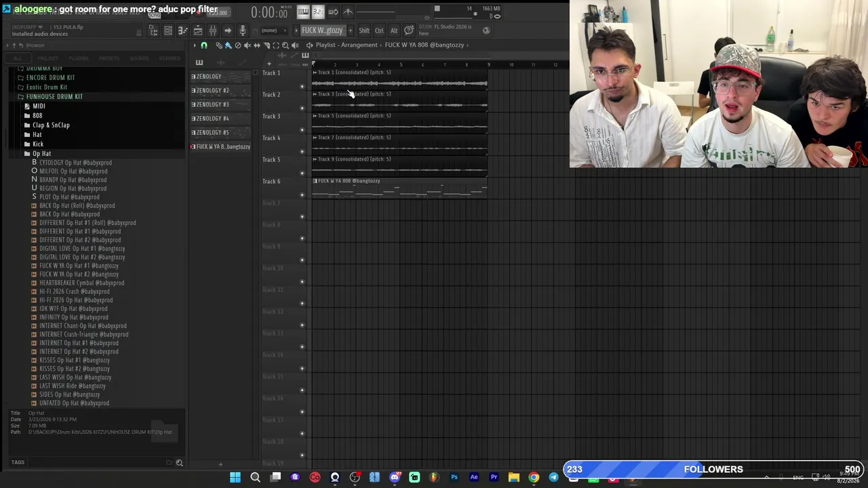Select the Slice tool in playlist toolbar
868x488 pixels.
[267, 45]
